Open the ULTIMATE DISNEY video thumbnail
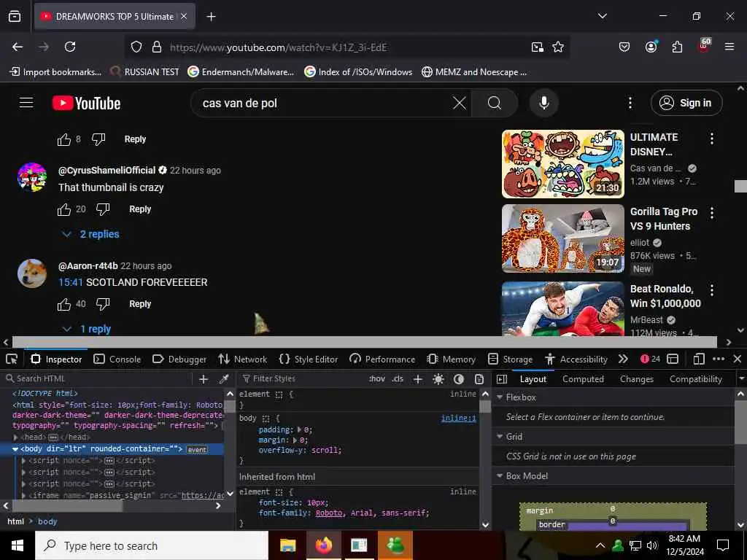Viewport: 747px width, 560px height. (x=562, y=164)
